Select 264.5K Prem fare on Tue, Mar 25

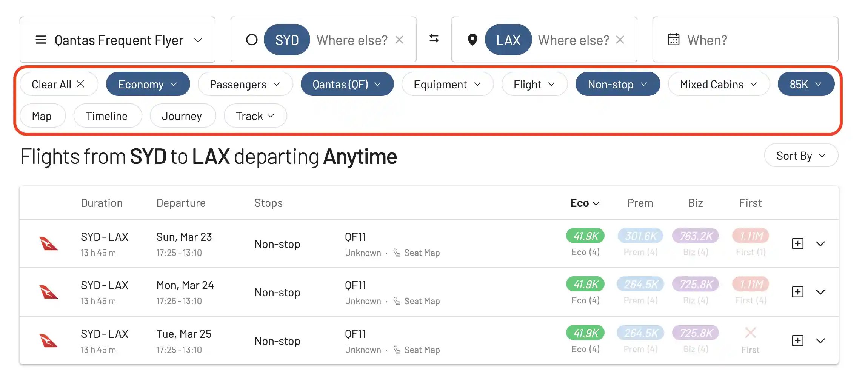(640, 333)
